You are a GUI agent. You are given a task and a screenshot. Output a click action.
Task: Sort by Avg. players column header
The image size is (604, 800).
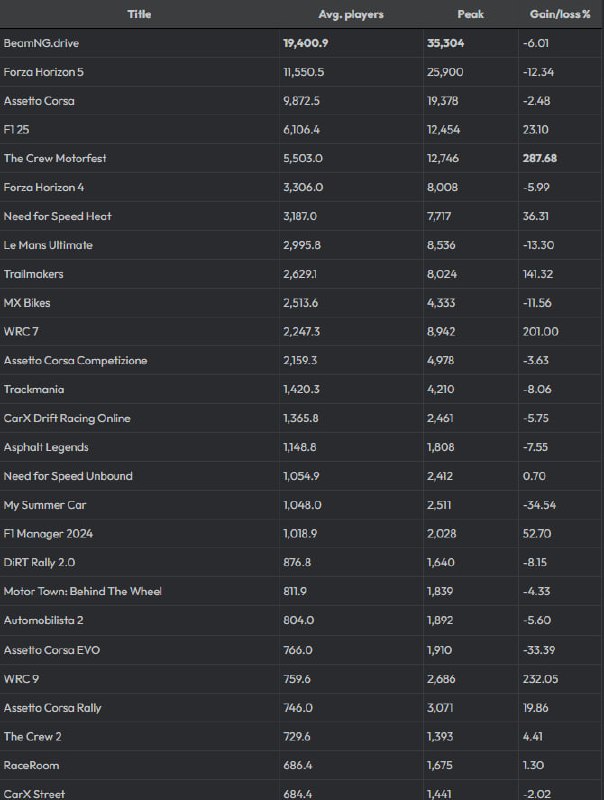[351, 14]
